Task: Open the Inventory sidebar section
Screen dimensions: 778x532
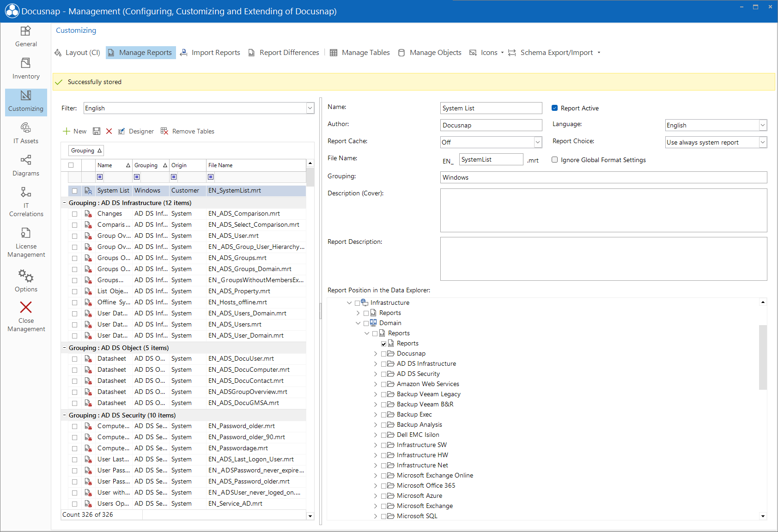Action: pos(26,69)
